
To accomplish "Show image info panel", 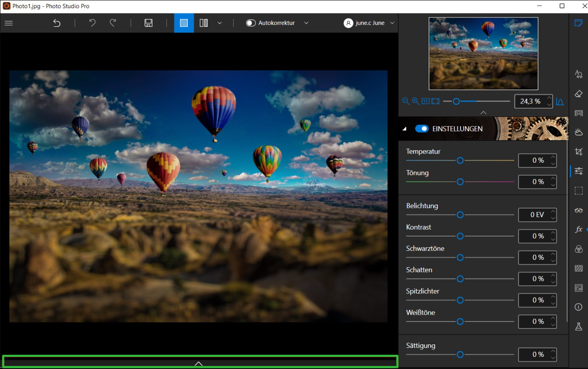I will 579,307.
